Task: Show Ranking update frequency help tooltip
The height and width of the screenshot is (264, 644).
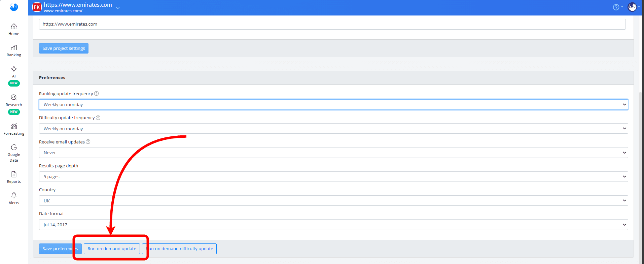Action: pos(97,94)
